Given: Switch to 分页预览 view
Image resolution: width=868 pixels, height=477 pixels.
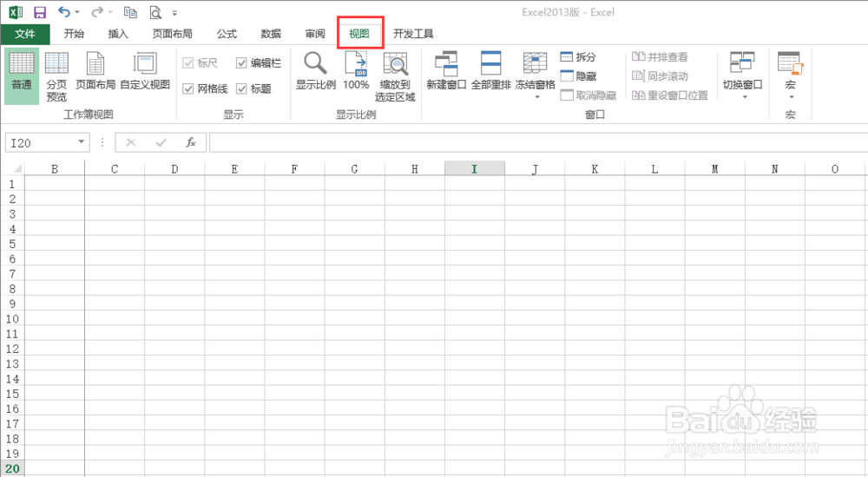Looking at the screenshot, I should coord(56,75).
